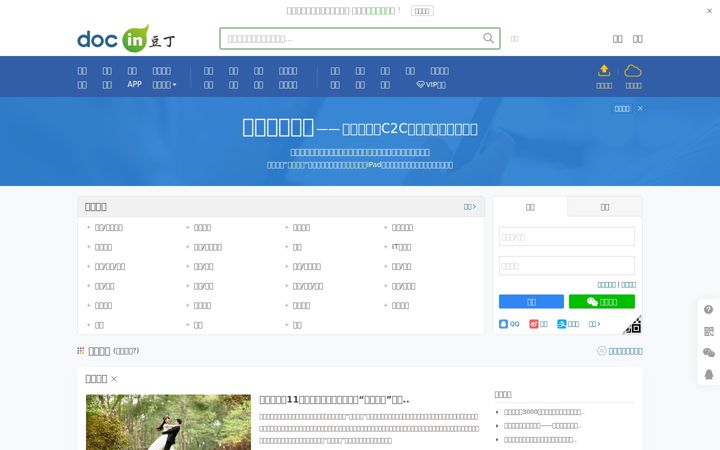Open the APP link in navigation bar
Screen dimensions: 720x450
tap(134, 84)
